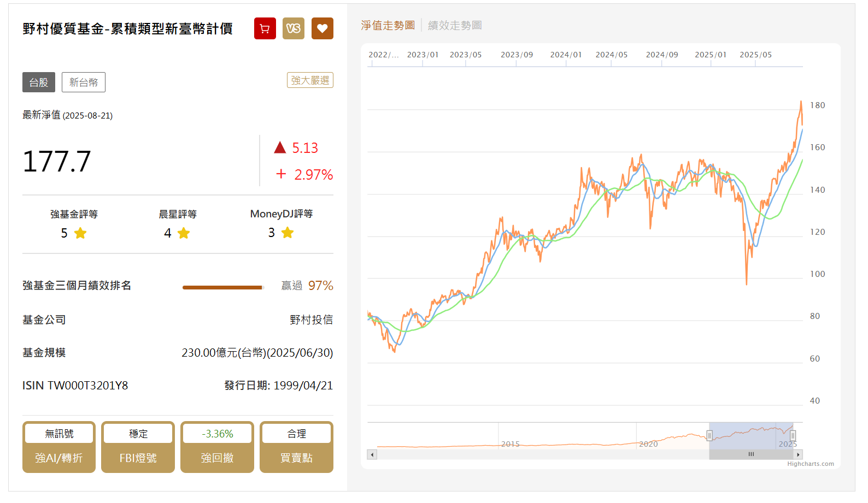
Task: Click the 晨星評等 star icon
Action: coord(184,233)
